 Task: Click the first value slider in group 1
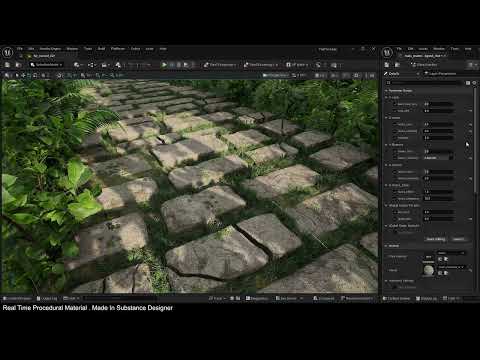click(x=438, y=104)
